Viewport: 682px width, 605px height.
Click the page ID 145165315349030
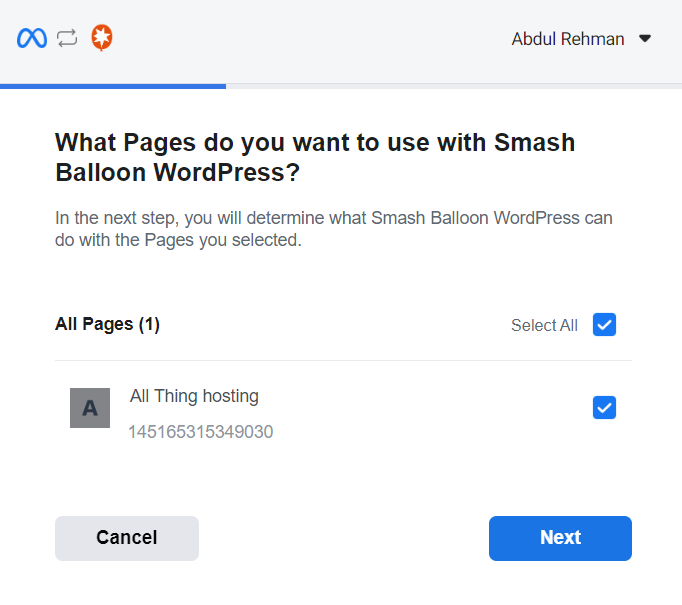click(x=200, y=432)
